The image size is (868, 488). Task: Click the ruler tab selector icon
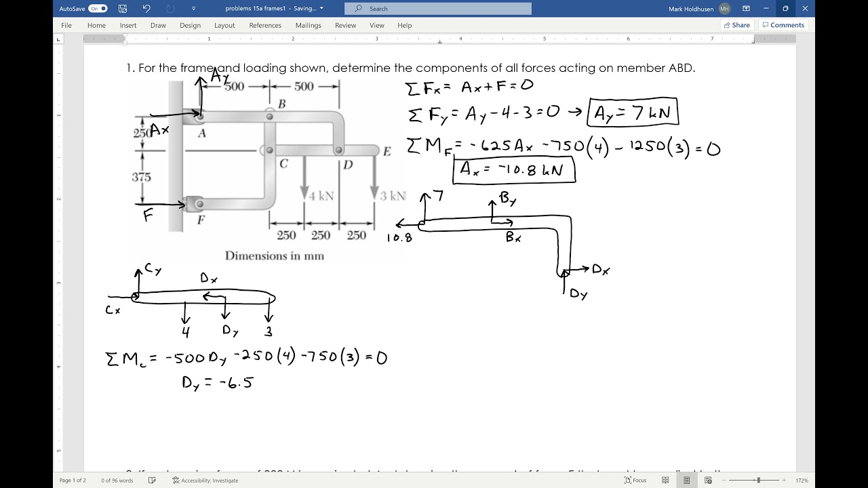(x=59, y=39)
